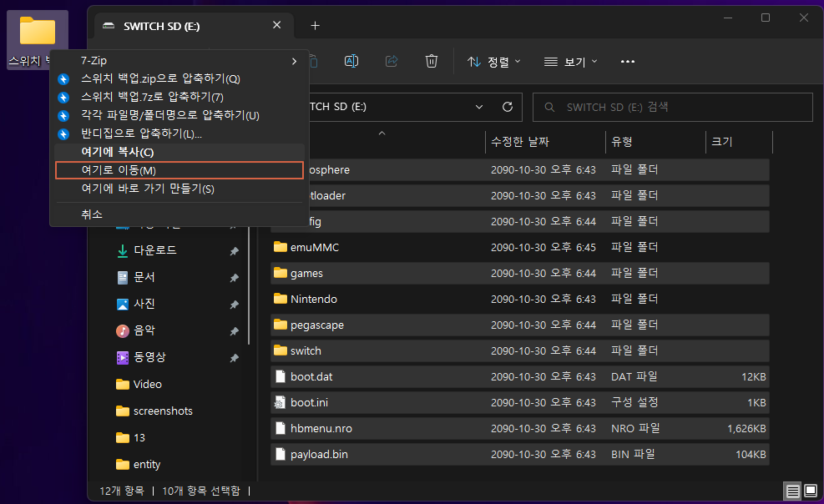
Task: Open the three-dot see more menu
Action: point(628,62)
